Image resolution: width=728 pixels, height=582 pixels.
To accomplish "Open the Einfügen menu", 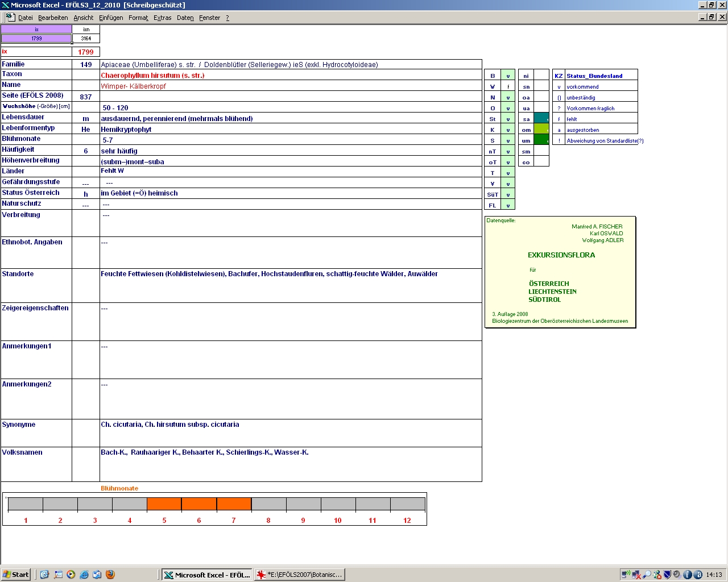I will point(111,18).
